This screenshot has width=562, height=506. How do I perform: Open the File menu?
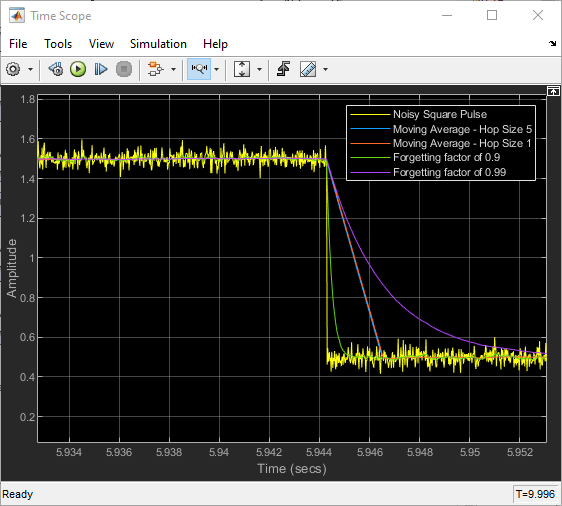18,44
